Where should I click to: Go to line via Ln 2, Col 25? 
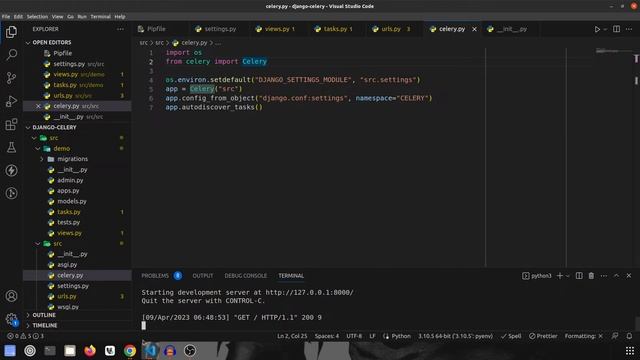coord(292,336)
